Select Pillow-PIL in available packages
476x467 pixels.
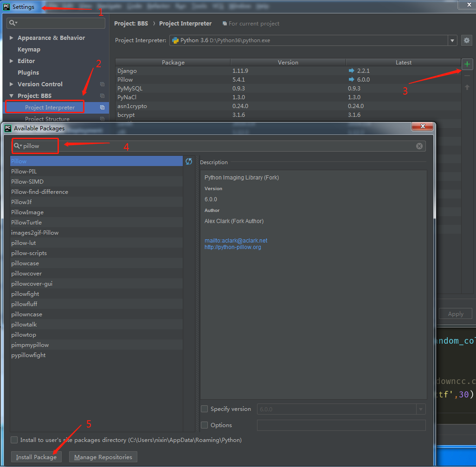tap(96, 172)
